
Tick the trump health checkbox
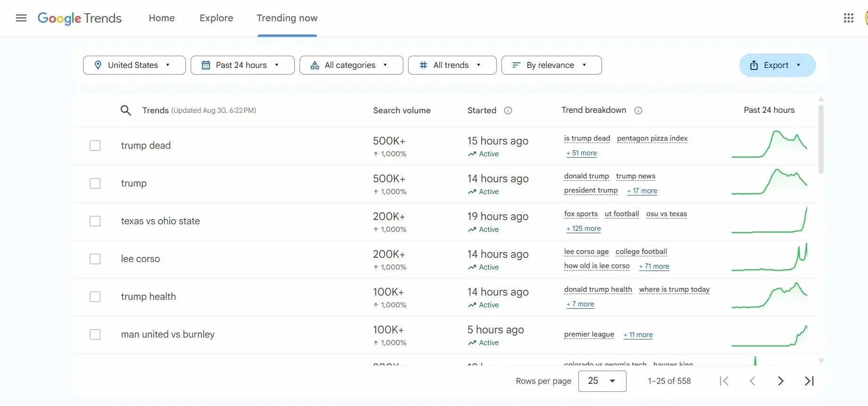[x=95, y=296]
